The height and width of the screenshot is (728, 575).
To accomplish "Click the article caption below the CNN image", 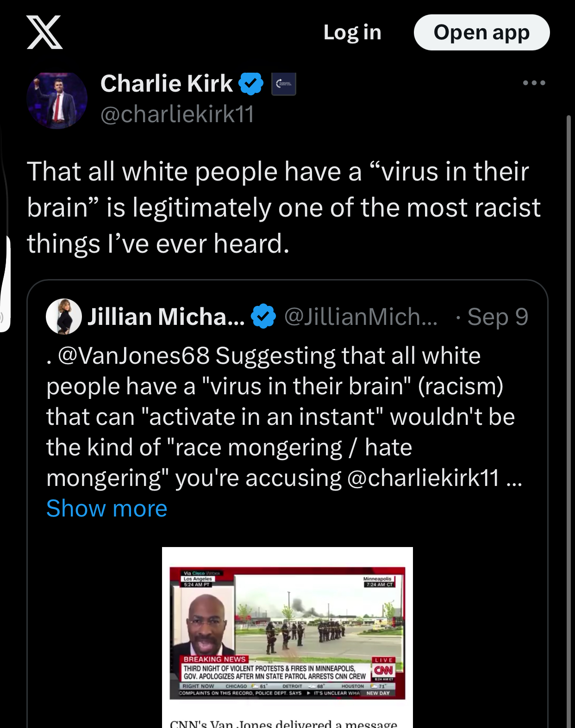I will pyautogui.click(x=283, y=723).
